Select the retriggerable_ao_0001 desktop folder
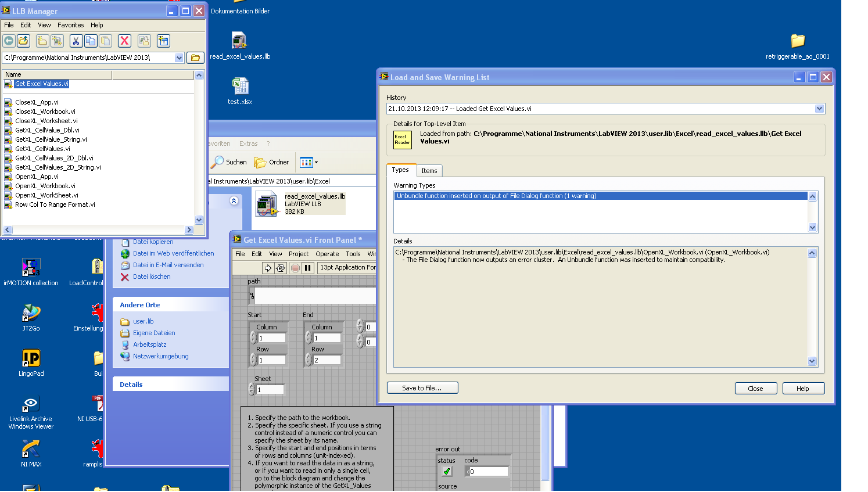868x492 pixels. (798, 46)
